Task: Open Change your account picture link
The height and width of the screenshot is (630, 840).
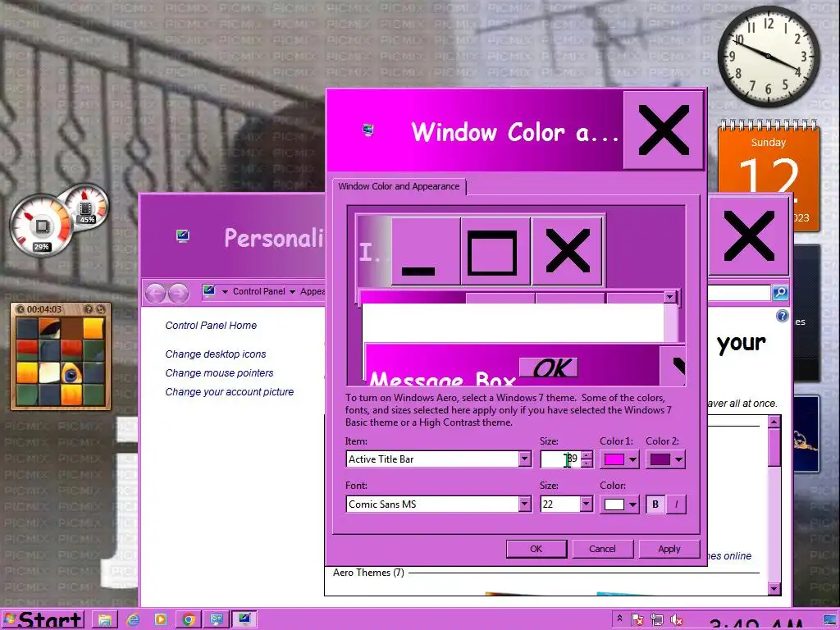Action: 230,391
